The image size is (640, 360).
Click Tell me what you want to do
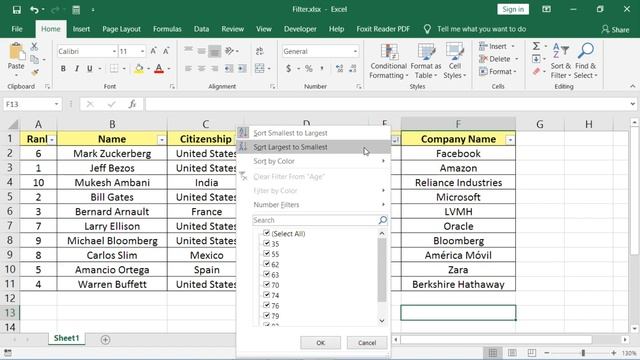(481, 29)
